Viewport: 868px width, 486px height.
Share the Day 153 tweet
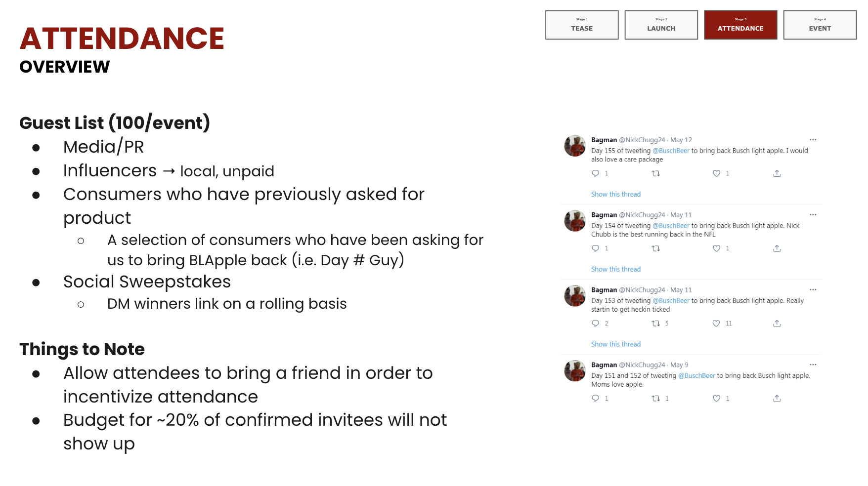point(777,324)
